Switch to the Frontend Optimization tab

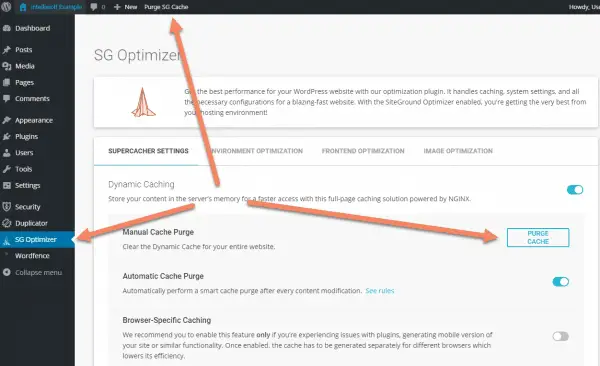363,151
